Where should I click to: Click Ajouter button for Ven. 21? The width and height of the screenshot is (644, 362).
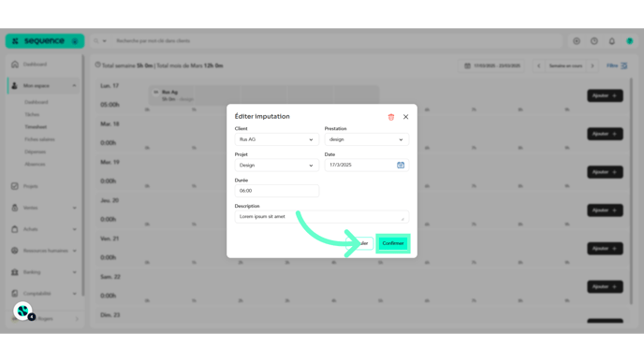click(x=605, y=248)
